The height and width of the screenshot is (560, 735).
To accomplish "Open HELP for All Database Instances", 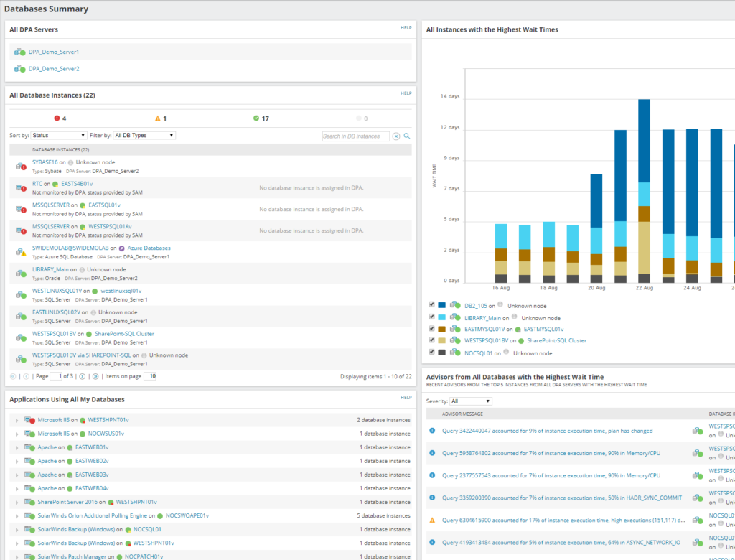I will click(x=406, y=93).
